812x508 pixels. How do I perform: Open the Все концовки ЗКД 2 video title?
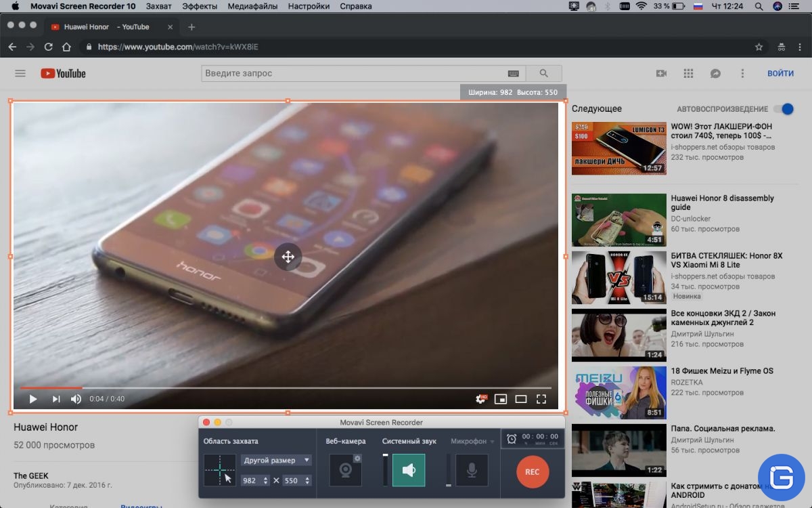tap(723, 318)
